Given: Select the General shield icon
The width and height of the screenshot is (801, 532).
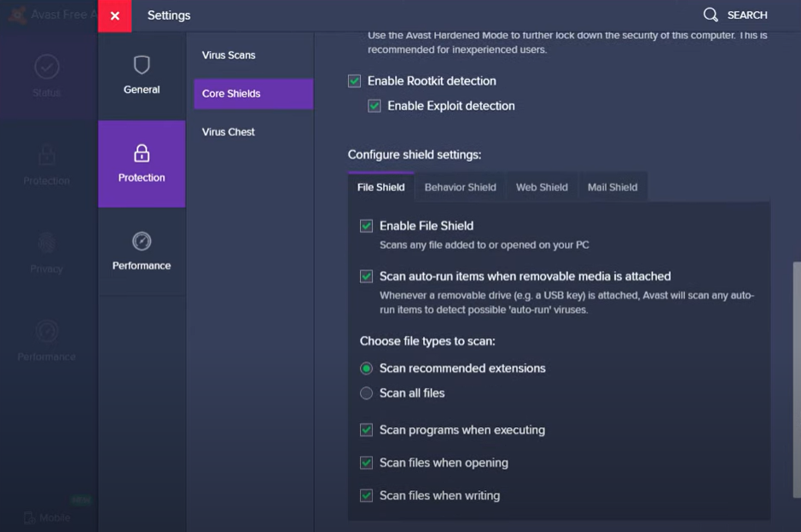Looking at the screenshot, I should point(142,66).
